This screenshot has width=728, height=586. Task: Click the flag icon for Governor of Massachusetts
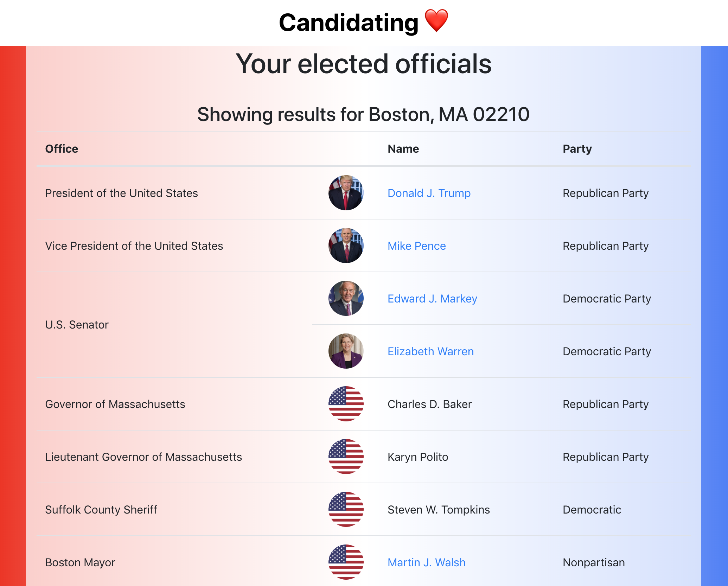[x=346, y=404]
